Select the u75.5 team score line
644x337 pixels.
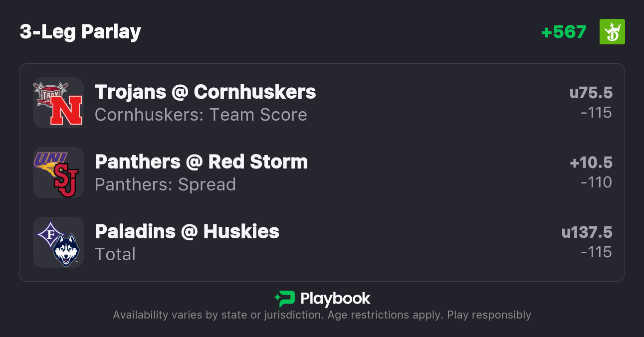(591, 93)
